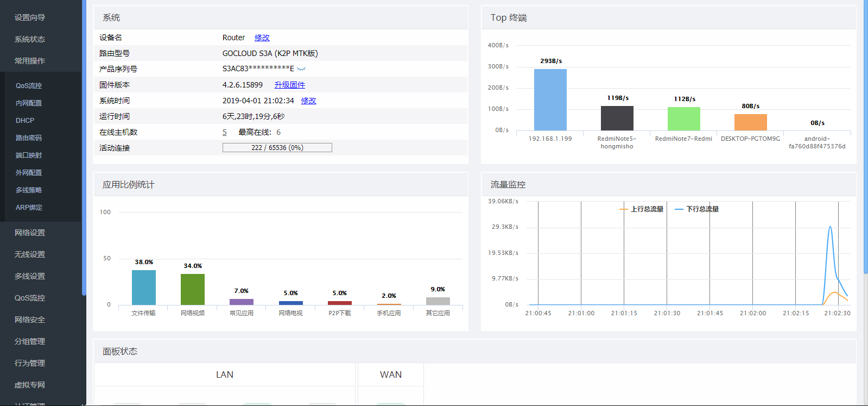
Task: Open DHCP submenu item
Action: (25, 121)
